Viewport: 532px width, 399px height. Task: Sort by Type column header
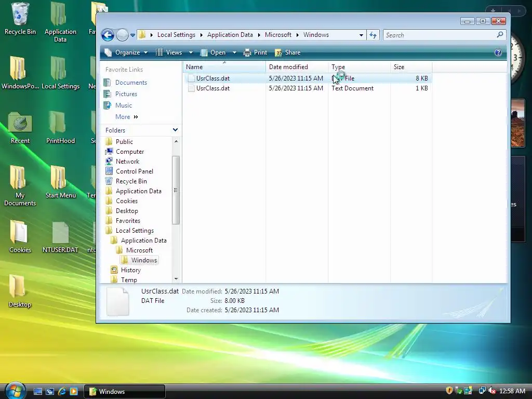coord(360,67)
